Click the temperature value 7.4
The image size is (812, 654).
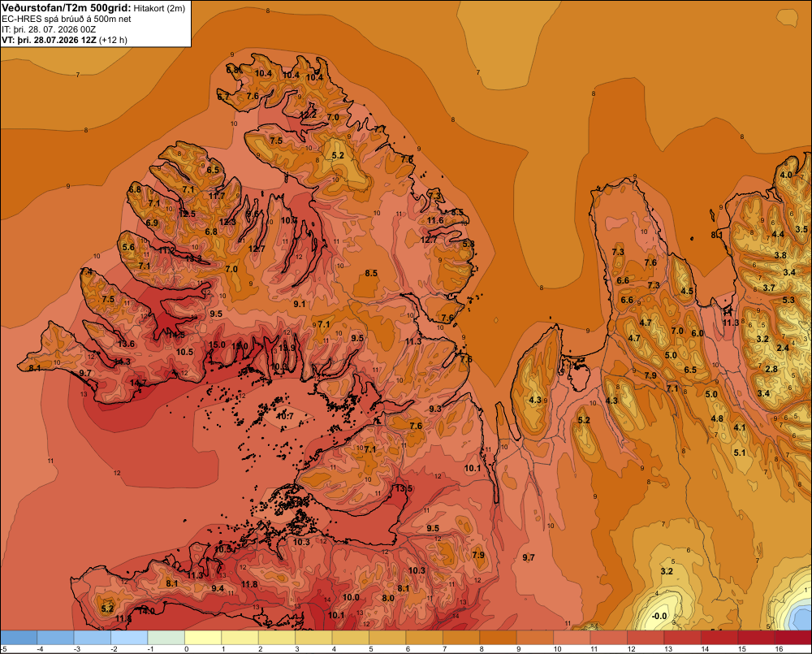[x=87, y=271]
